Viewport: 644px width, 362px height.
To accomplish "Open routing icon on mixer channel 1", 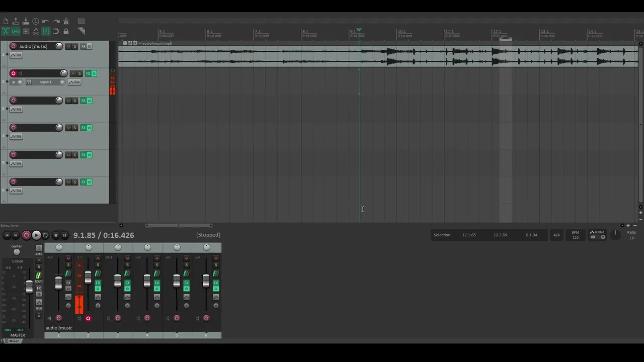I will 68,274.
